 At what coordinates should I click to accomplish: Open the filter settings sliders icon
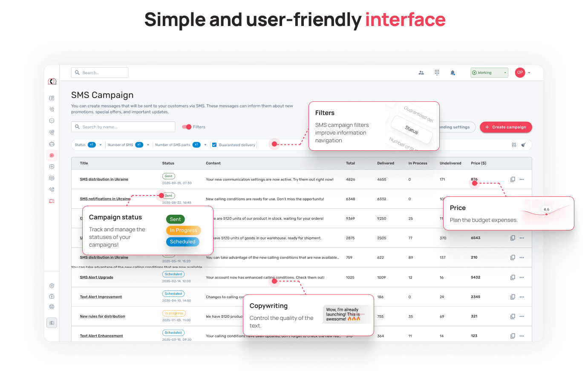pos(514,145)
